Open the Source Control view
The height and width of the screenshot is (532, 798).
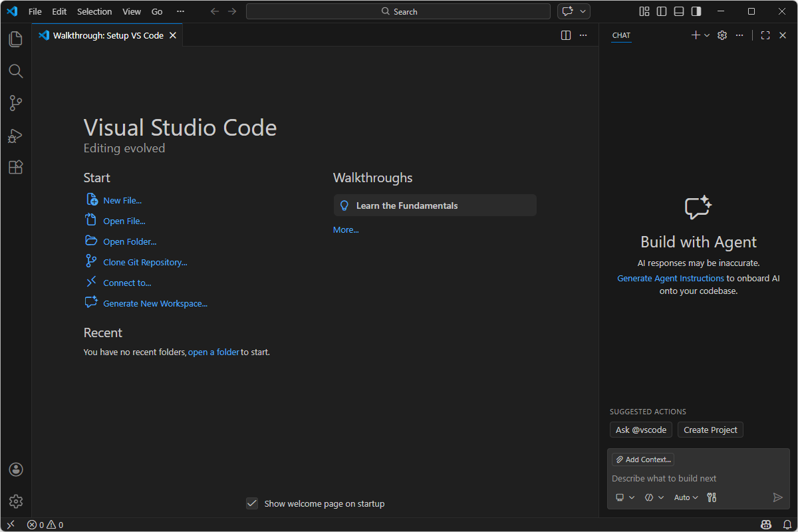click(16, 103)
